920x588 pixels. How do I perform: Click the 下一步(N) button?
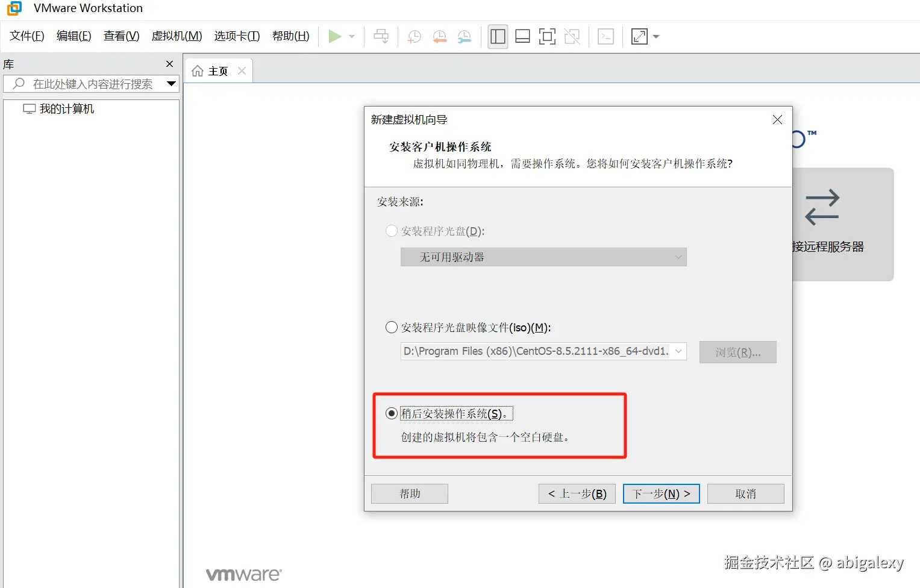coord(660,493)
